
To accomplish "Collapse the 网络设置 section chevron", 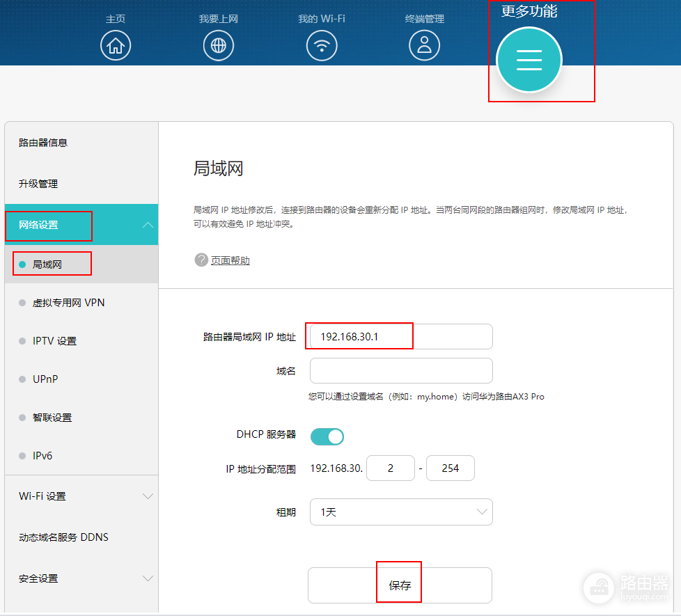I will tap(148, 225).
